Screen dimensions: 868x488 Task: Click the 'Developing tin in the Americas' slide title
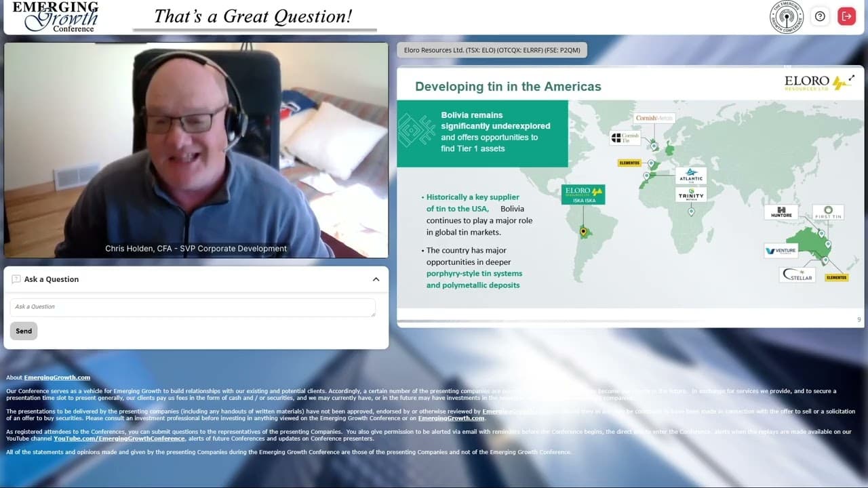pyautogui.click(x=508, y=86)
